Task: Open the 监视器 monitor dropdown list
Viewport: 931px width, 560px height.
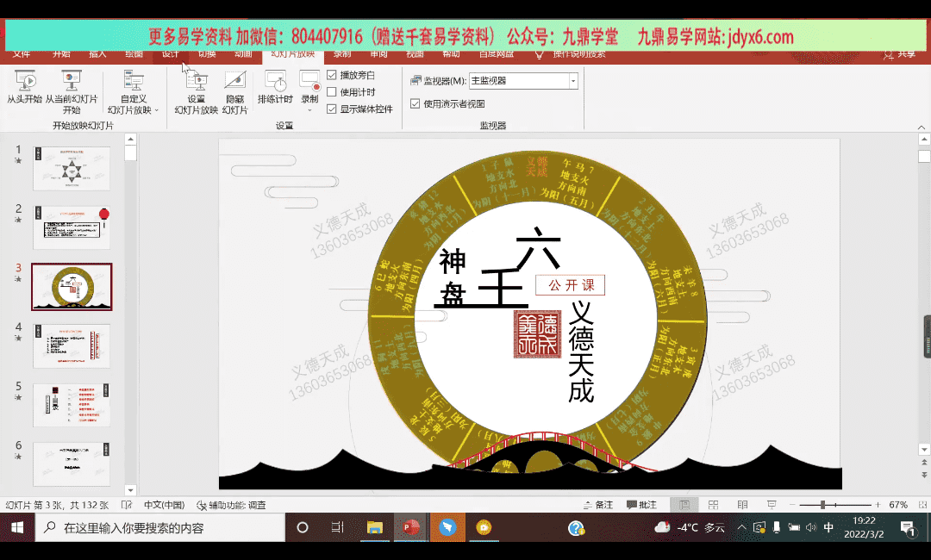Action: click(573, 81)
